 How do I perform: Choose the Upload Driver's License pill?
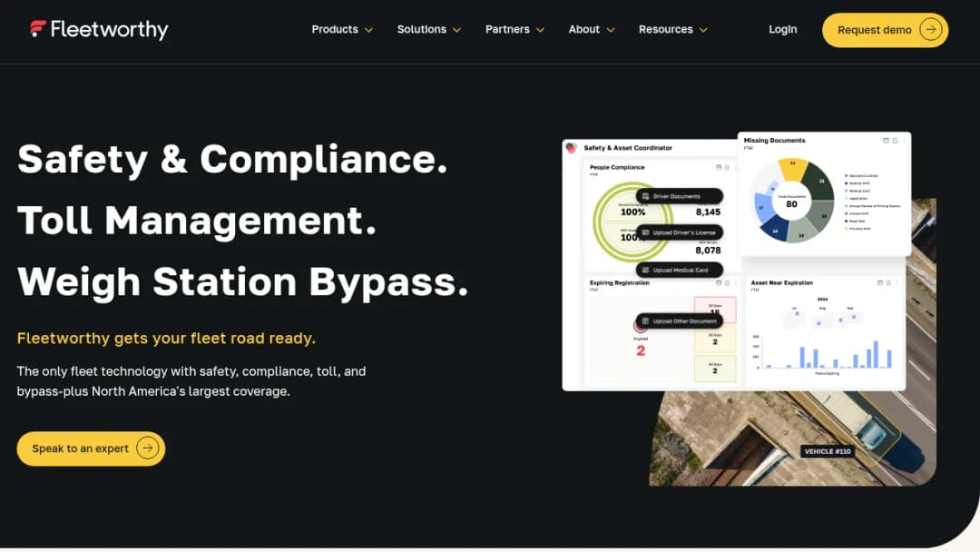pos(680,232)
